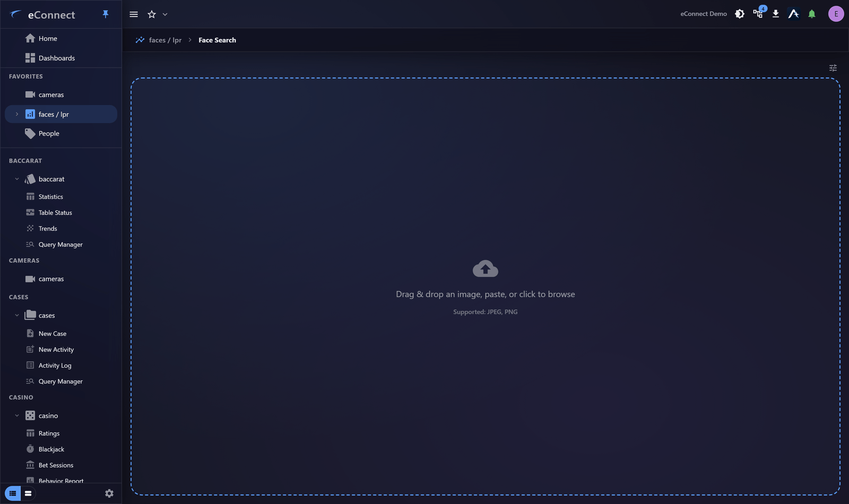Click the Face Search breadcrumb
This screenshot has height=504, width=849.
(x=217, y=40)
